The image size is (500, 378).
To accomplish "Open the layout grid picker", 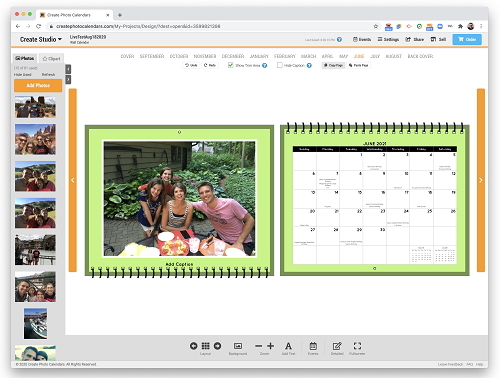I will [x=206, y=346].
